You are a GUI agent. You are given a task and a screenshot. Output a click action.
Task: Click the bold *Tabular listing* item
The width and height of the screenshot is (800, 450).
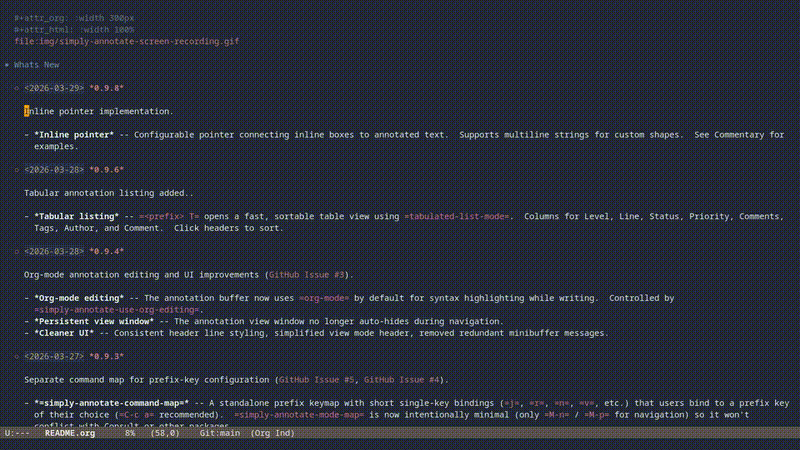(x=77, y=217)
